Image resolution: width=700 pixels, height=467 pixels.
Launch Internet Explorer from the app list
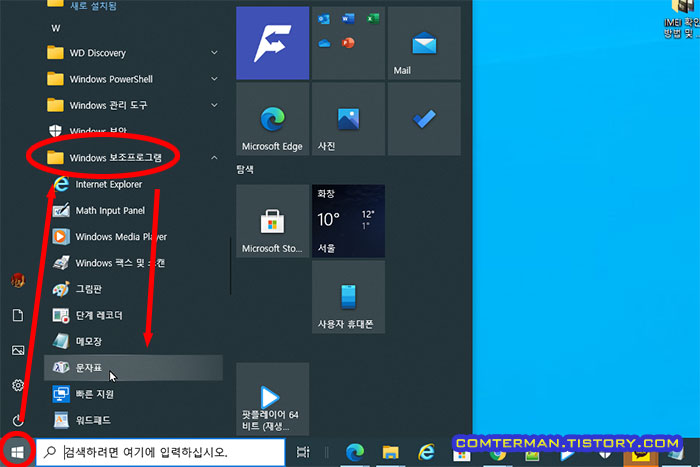[133, 184]
